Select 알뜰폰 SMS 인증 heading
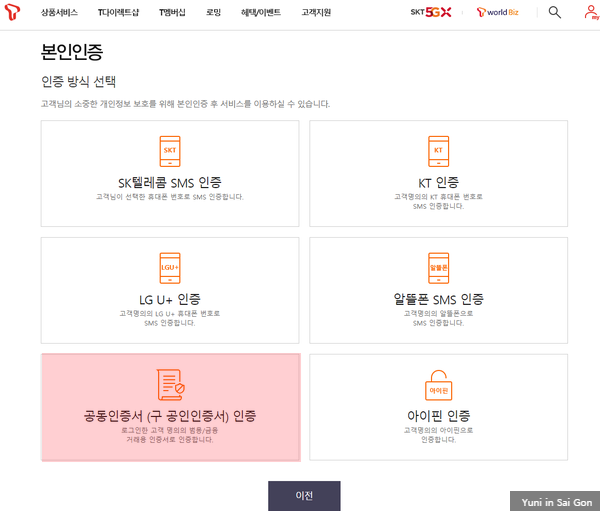Screen dimensions: 600x511 coord(439,299)
